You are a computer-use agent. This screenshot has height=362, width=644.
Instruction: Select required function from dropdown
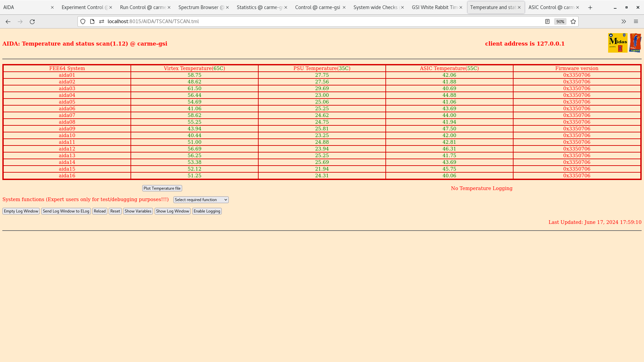click(201, 200)
